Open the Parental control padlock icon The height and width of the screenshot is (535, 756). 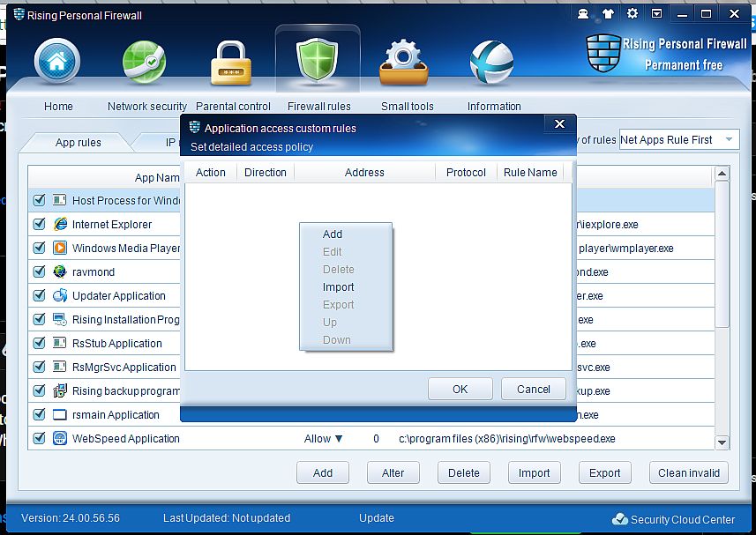click(x=231, y=63)
